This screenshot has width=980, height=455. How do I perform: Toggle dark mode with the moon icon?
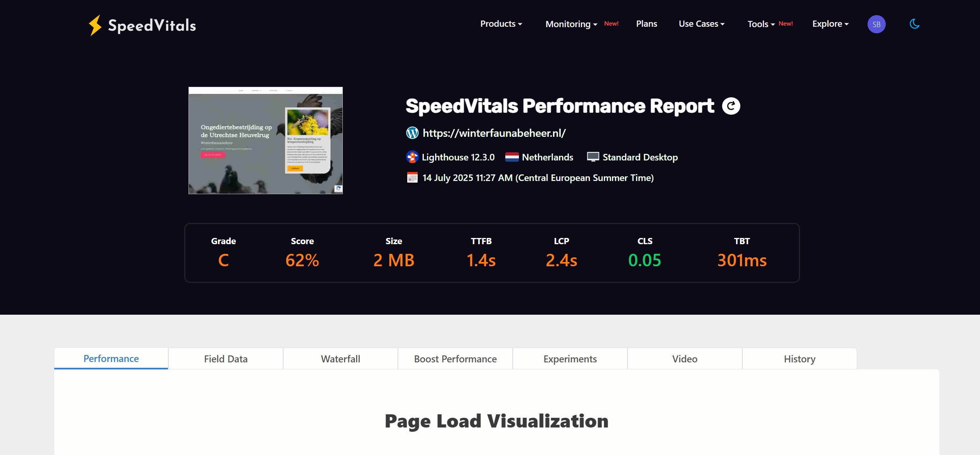coord(914,24)
